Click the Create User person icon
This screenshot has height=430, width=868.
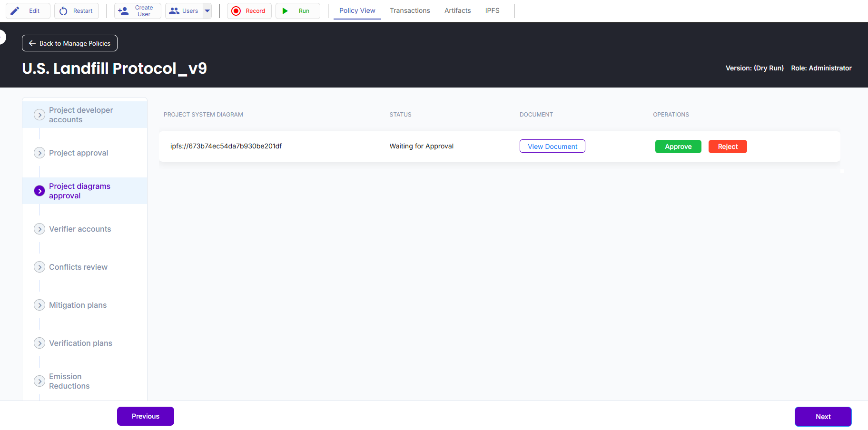tap(123, 11)
